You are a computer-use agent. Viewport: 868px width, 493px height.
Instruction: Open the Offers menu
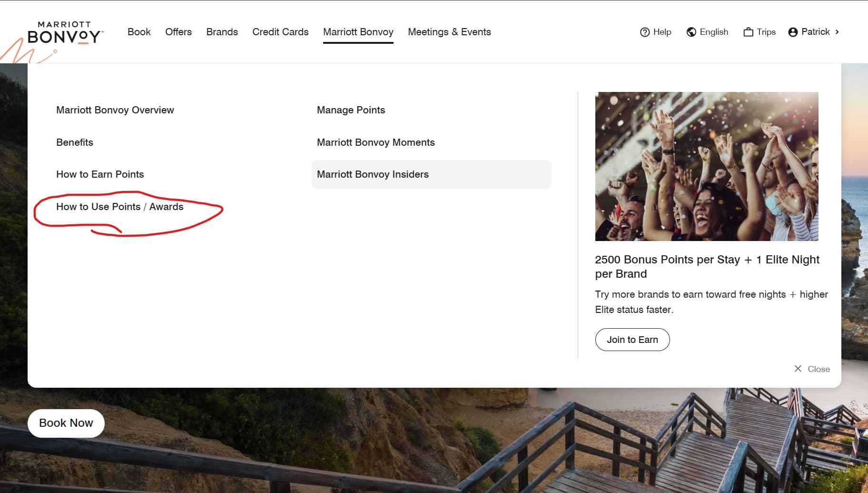pyautogui.click(x=178, y=32)
